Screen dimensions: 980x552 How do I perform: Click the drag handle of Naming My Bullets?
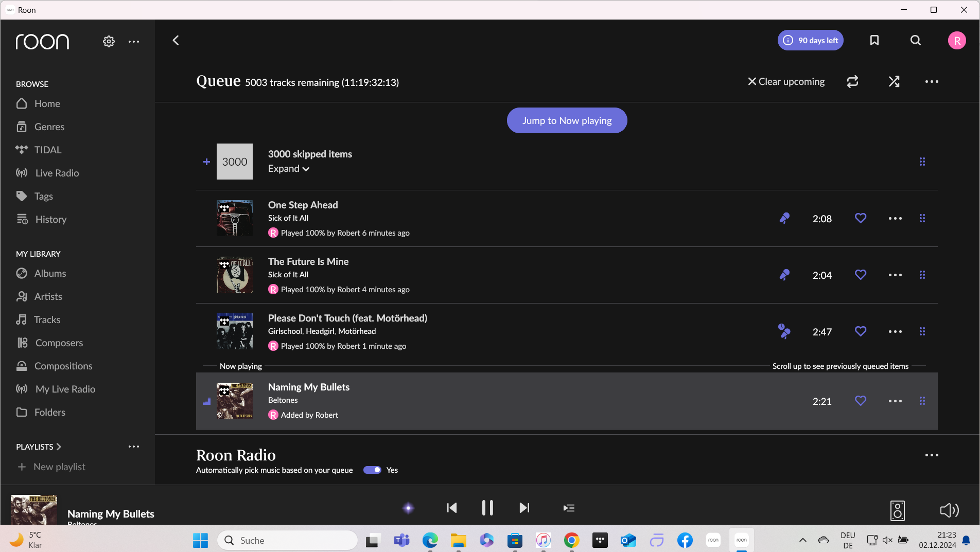(x=922, y=401)
